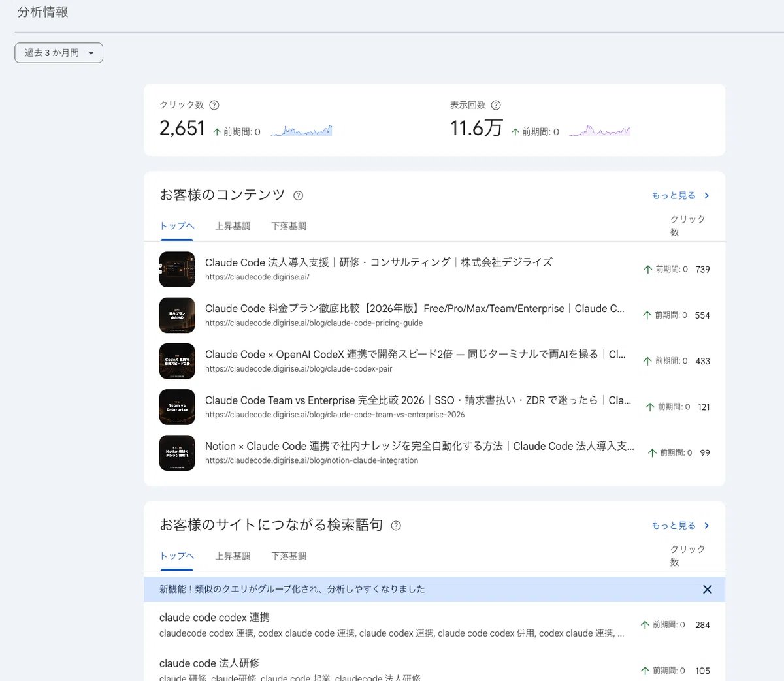Image resolution: width=784 pixels, height=681 pixels.
Task: Click the click count 554
Action: coord(702,315)
